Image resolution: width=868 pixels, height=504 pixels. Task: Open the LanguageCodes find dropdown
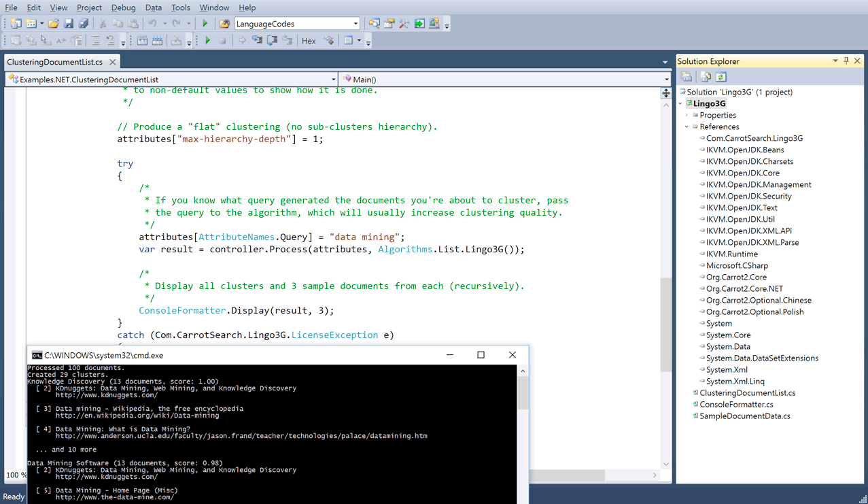(x=355, y=24)
